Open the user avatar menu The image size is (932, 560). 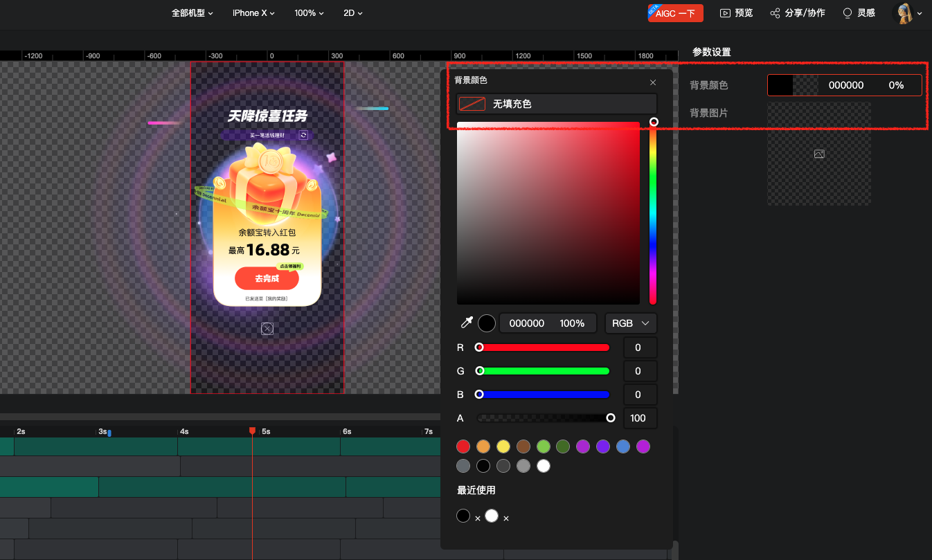(x=908, y=12)
